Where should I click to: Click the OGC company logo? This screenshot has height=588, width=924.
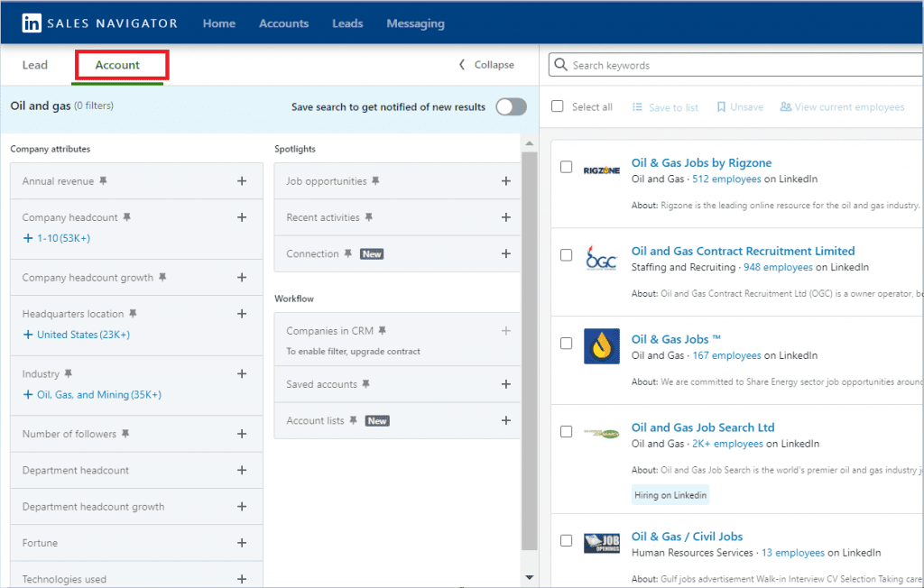coord(601,260)
